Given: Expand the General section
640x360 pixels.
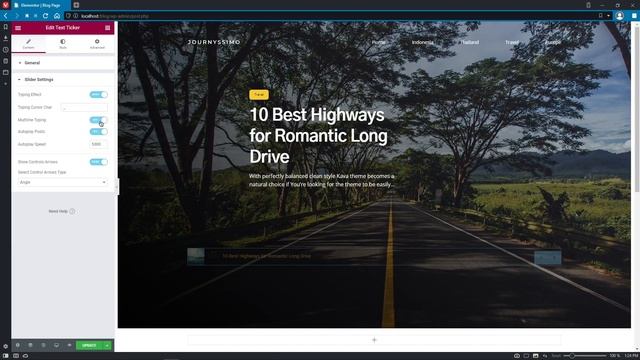Looking at the screenshot, I should click(63, 63).
